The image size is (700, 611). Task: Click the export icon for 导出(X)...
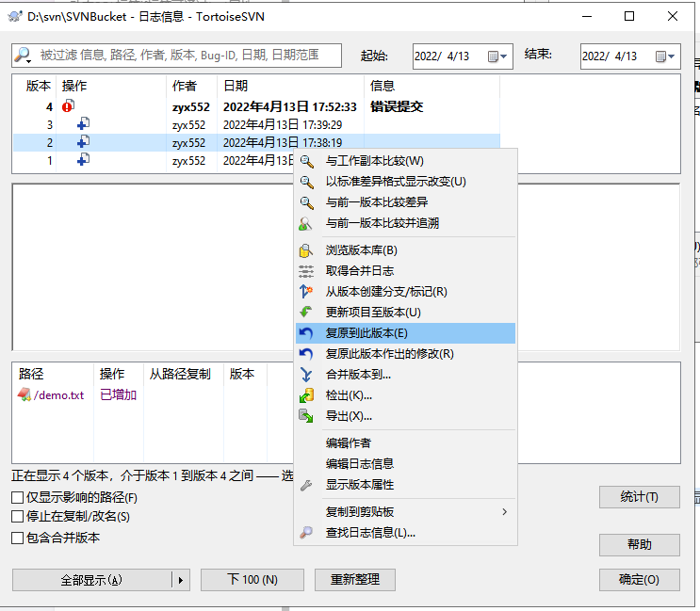pos(306,416)
